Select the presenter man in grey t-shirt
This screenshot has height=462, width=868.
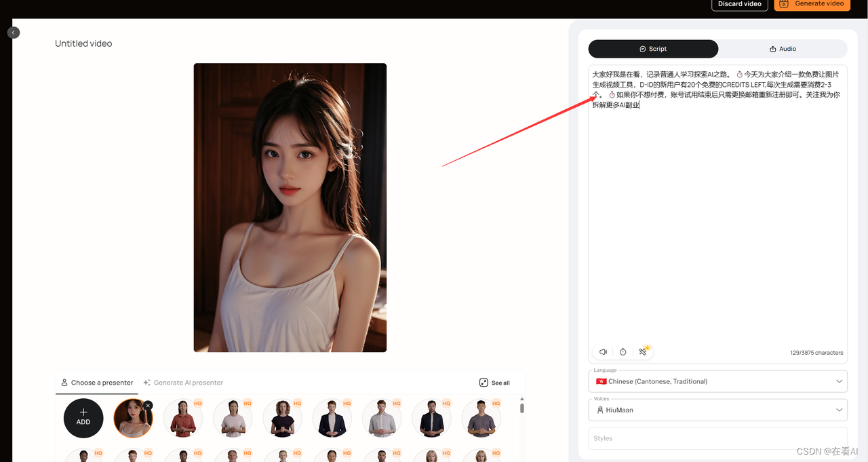click(x=481, y=418)
